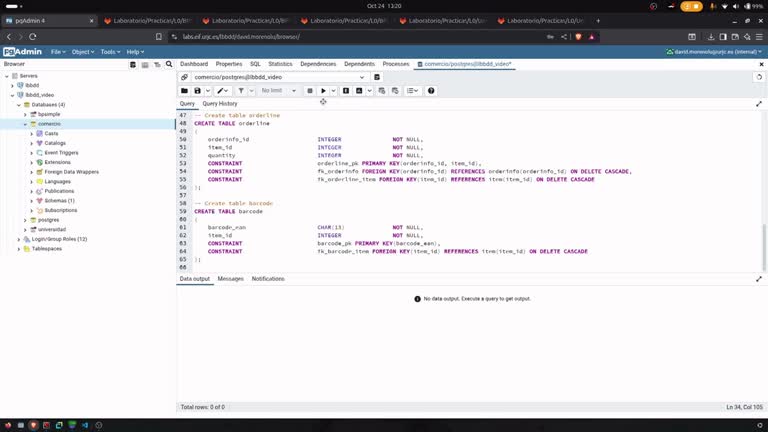The width and height of the screenshot is (768, 432).
Task: Click the Explain icon
Action: coord(346,91)
